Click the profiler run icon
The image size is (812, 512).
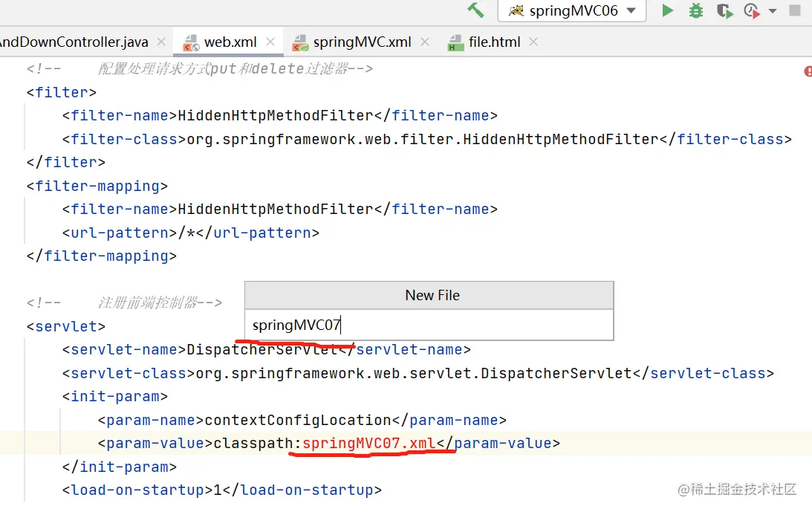tap(751, 11)
